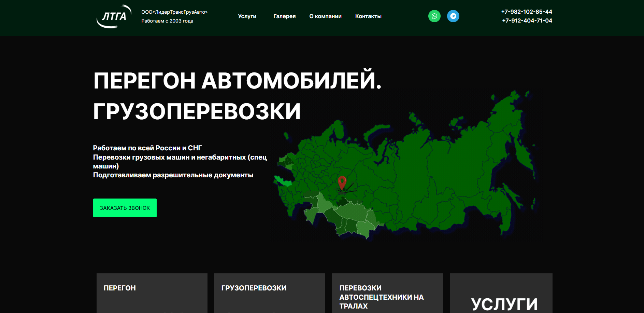Open ПЕРЕВОЗКИ АВТОСПЕЦТЕХНИКИ НА ТРАЛАХ card
Screen dimensions: 644x313
387,293
